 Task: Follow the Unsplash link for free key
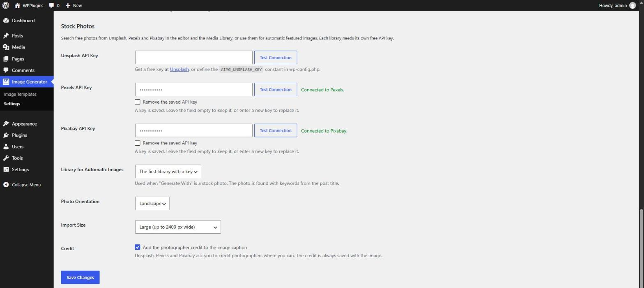tap(179, 70)
